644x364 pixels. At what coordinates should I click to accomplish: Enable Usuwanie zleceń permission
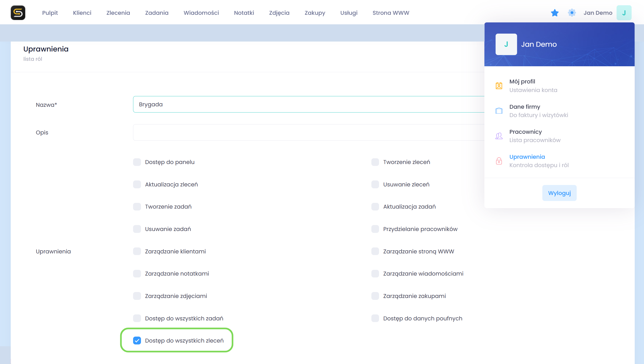[x=375, y=185]
